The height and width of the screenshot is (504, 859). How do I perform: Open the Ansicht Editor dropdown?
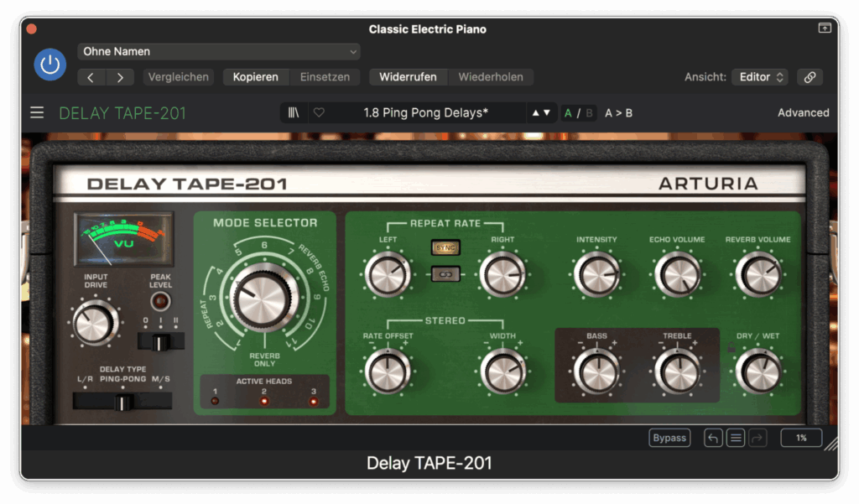point(760,77)
